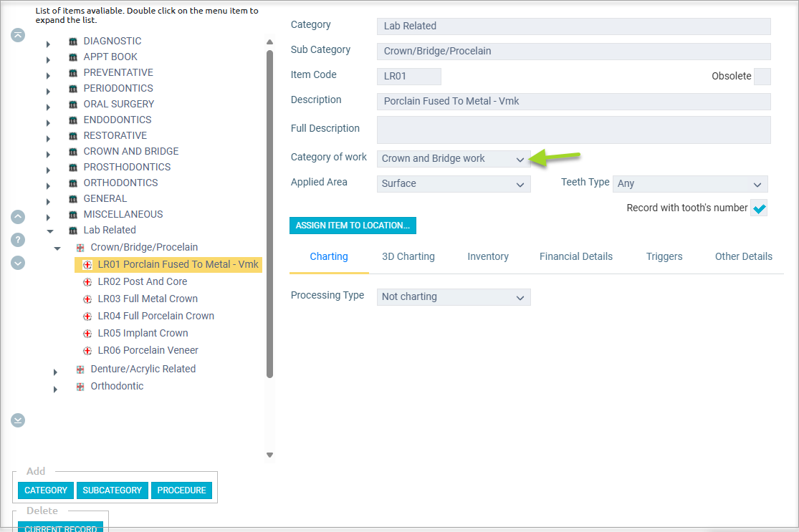Click the RESTORATIVE category icon
The height and width of the screenshot is (532, 799).
tap(73, 136)
